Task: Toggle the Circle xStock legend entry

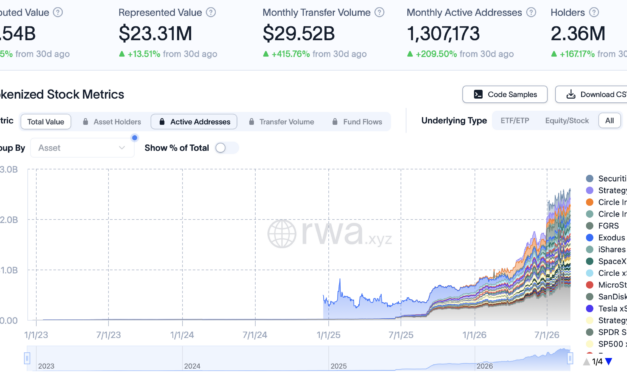Action: [606, 273]
